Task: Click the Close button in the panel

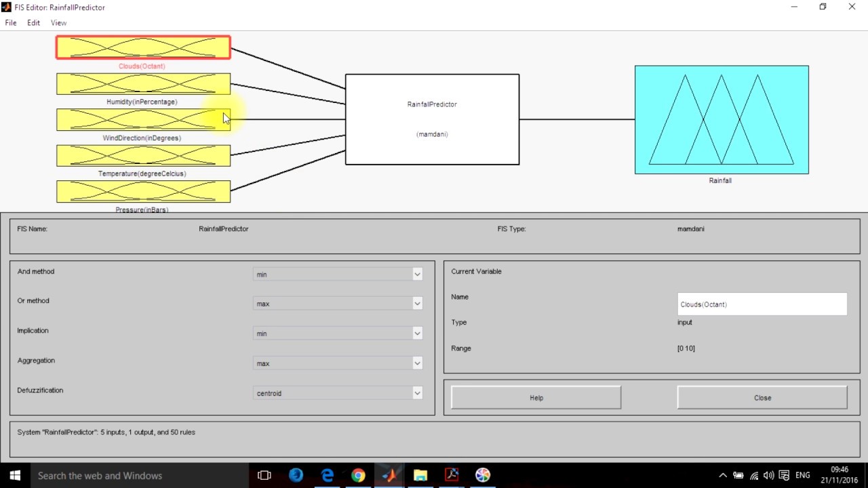Action: tap(762, 398)
